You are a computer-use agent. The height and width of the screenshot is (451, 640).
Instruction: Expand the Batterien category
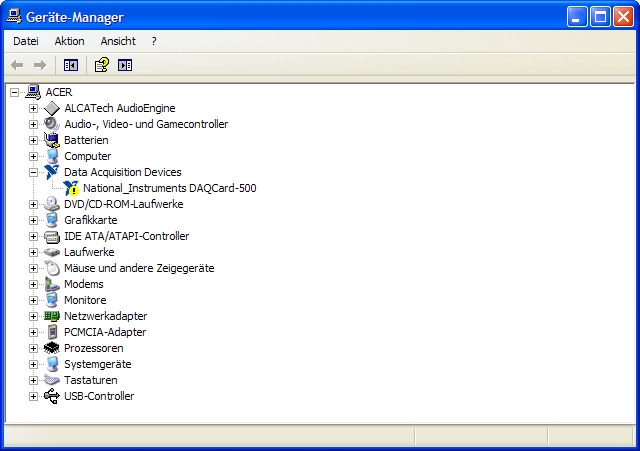(x=33, y=140)
